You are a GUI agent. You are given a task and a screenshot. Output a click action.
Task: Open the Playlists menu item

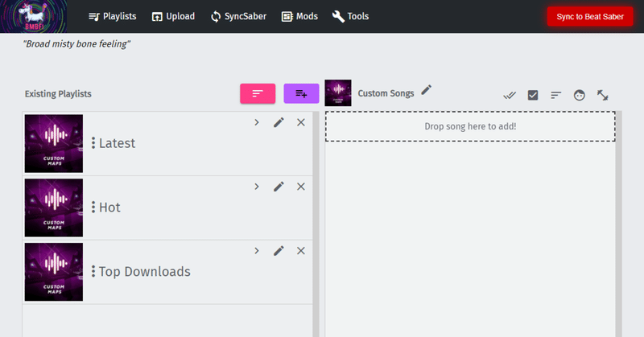(x=113, y=16)
